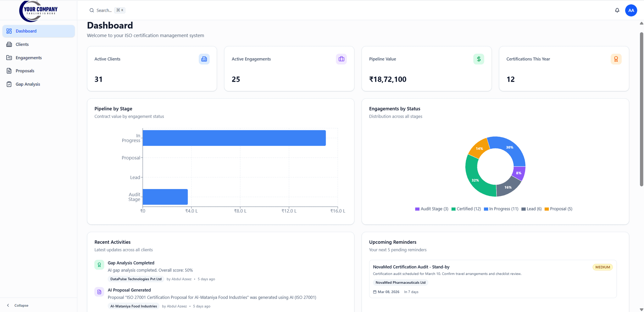
Task: Click the MEDIUM priority badge
Action: (602, 267)
